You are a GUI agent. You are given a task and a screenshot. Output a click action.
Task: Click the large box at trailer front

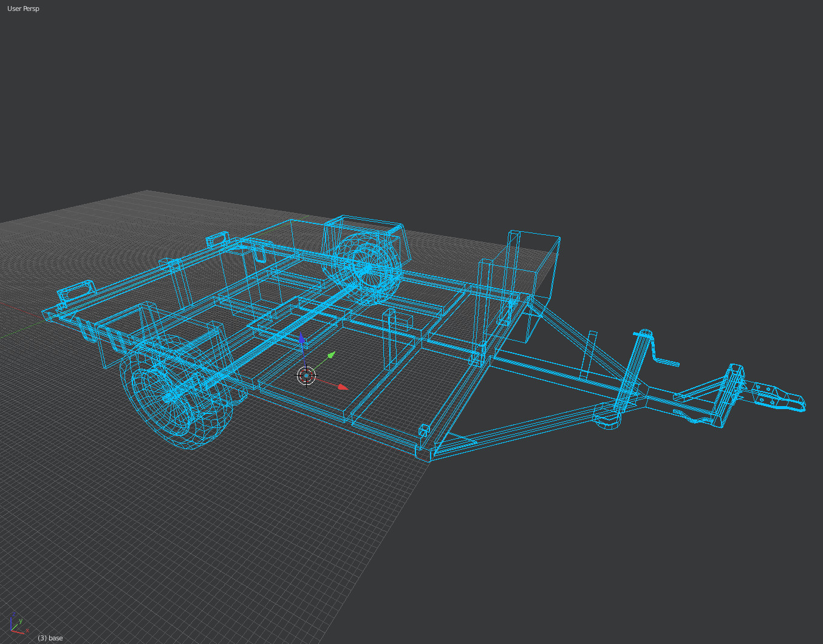[538, 267]
